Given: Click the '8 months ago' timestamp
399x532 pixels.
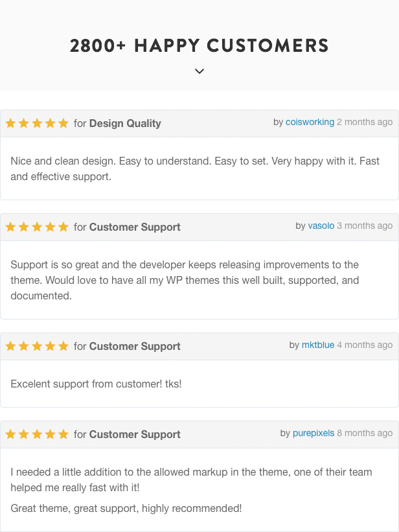Looking at the screenshot, I should (365, 434).
